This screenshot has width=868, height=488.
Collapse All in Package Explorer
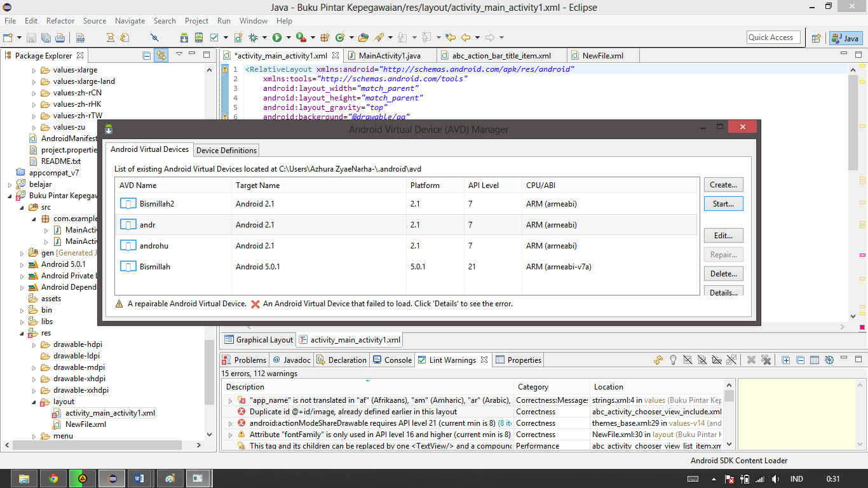pos(147,55)
